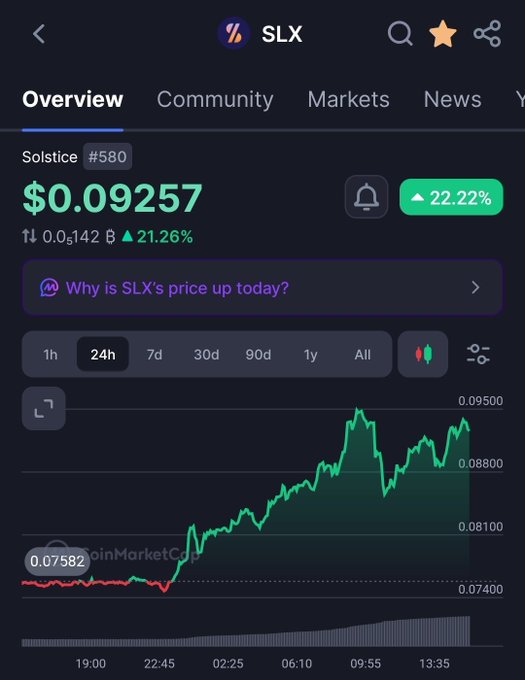The width and height of the screenshot is (525, 680).
Task: Tap the AI chat icon in banner
Action: point(49,288)
